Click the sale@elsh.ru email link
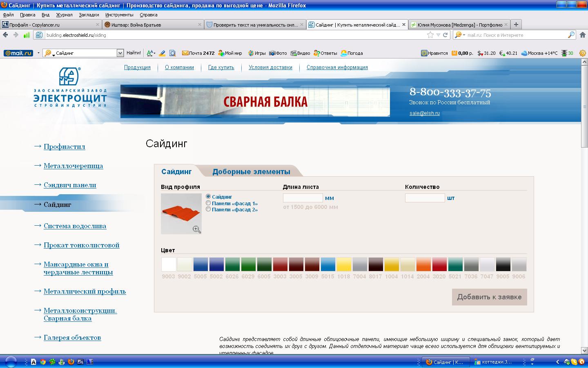Screen dimensions: 588x368 tap(425, 113)
